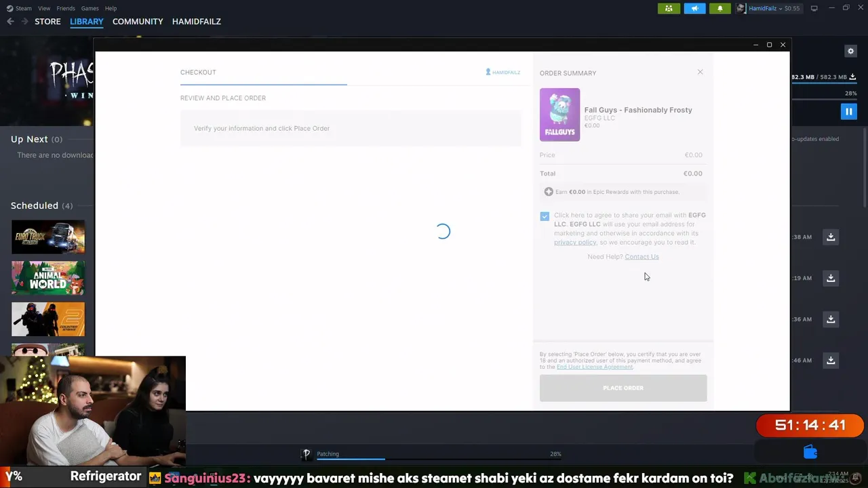Viewport: 868px width, 488px height.
Task: Pause the current download
Action: click(848, 111)
